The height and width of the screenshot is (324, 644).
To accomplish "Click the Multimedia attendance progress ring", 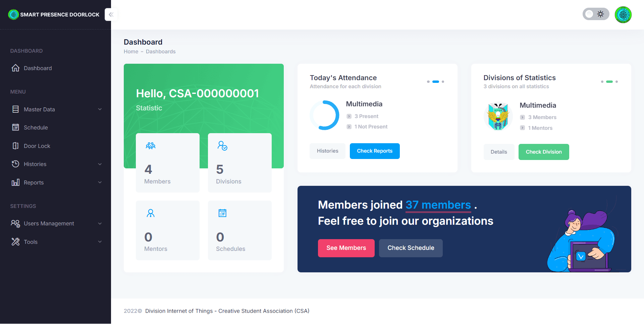I will (324, 115).
